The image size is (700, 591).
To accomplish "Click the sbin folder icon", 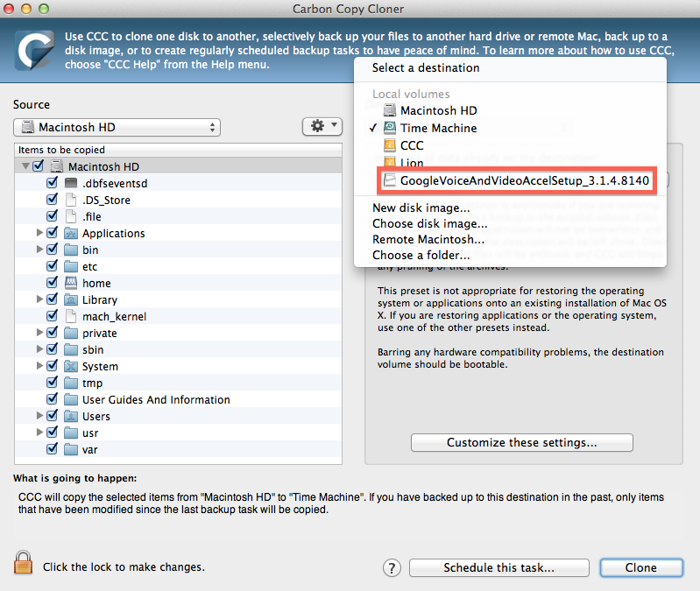I will (x=71, y=349).
